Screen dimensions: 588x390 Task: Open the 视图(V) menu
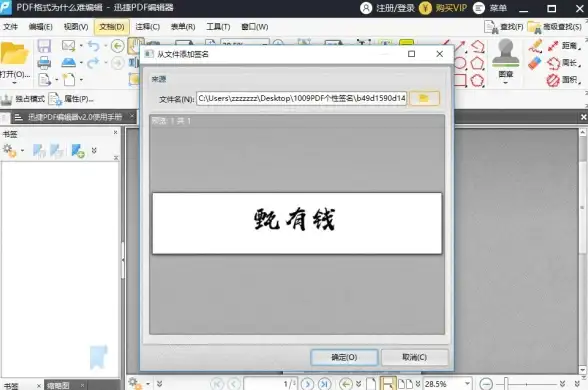[x=76, y=27]
